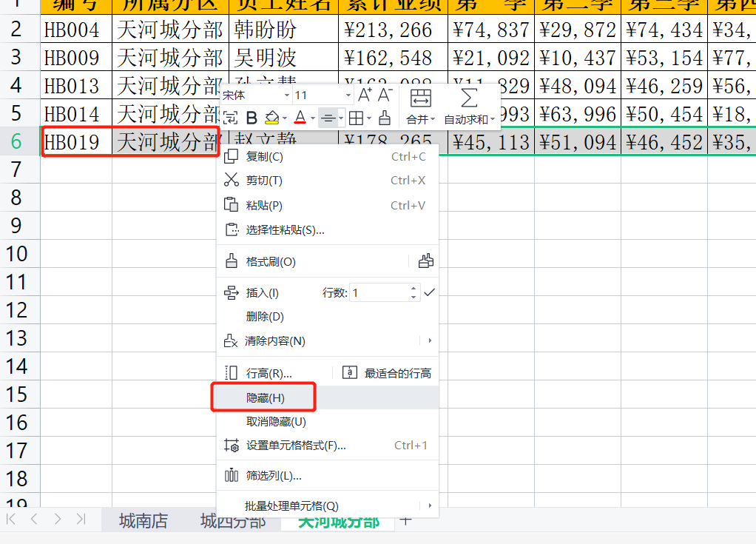Select 复制(C) in context menu
This screenshot has width=756, height=544.
[x=328, y=156]
